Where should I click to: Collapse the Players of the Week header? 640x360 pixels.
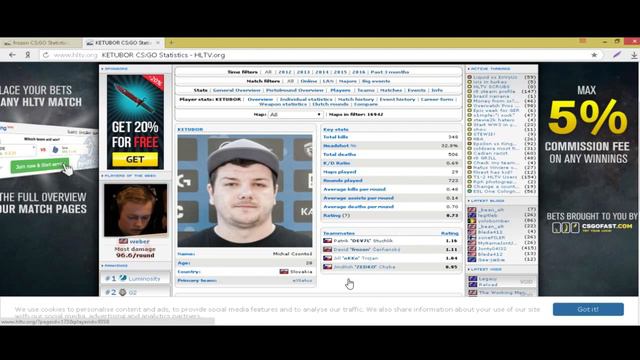[x=129, y=176]
